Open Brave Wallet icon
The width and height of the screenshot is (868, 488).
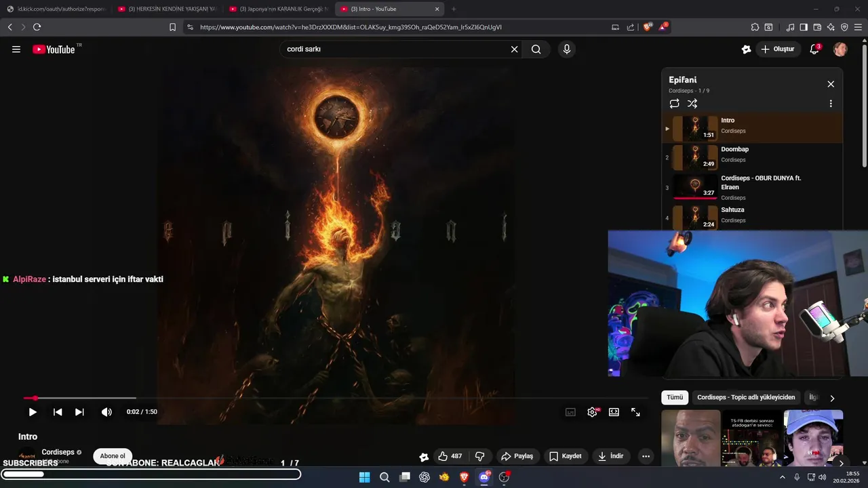(817, 27)
